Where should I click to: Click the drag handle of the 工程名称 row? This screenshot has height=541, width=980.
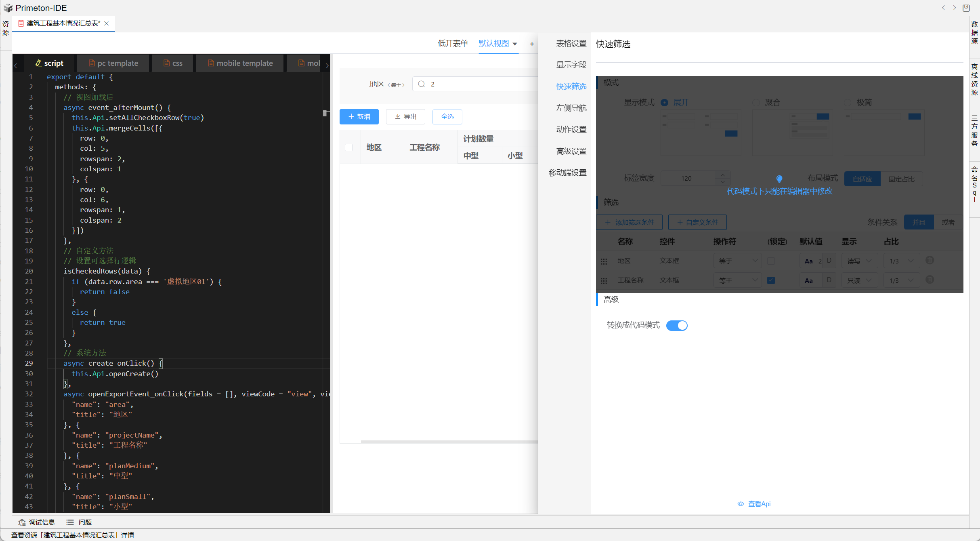[604, 281]
